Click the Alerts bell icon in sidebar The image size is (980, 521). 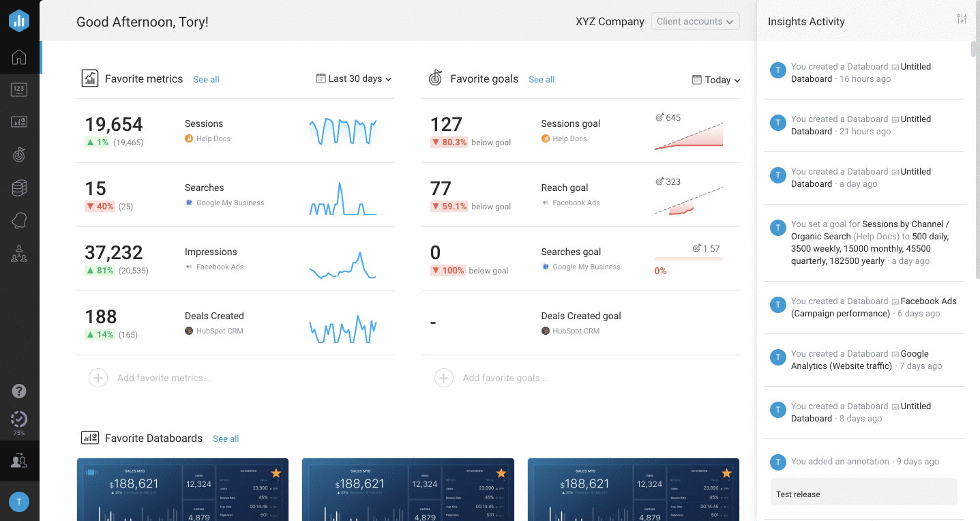click(x=19, y=220)
